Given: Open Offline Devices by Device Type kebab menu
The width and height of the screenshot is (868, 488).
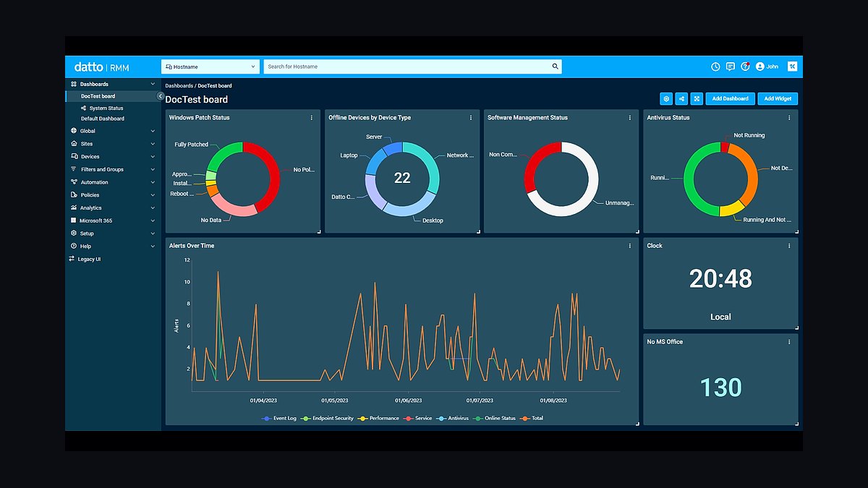Looking at the screenshot, I should (x=471, y=118).
